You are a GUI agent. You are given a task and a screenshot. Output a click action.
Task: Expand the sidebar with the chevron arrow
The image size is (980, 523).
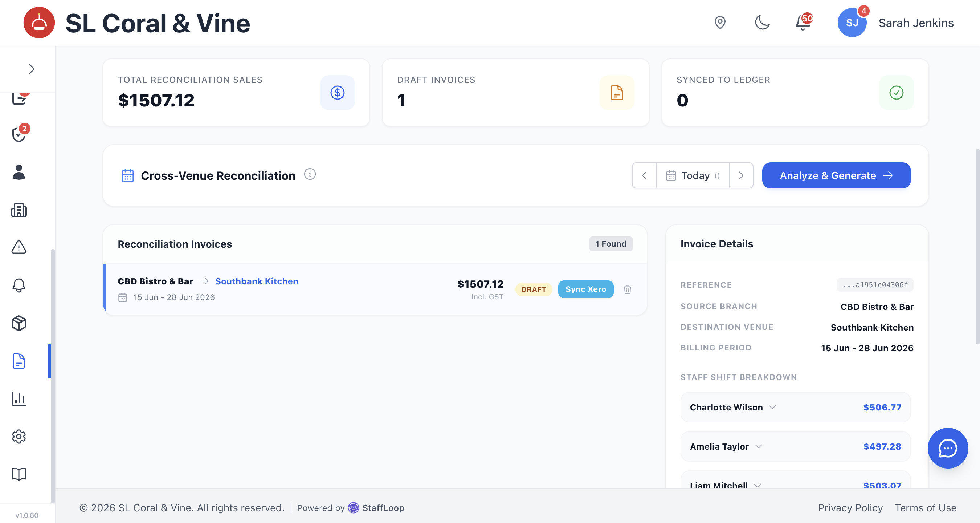pyautogui.click(x=32, y=69)
